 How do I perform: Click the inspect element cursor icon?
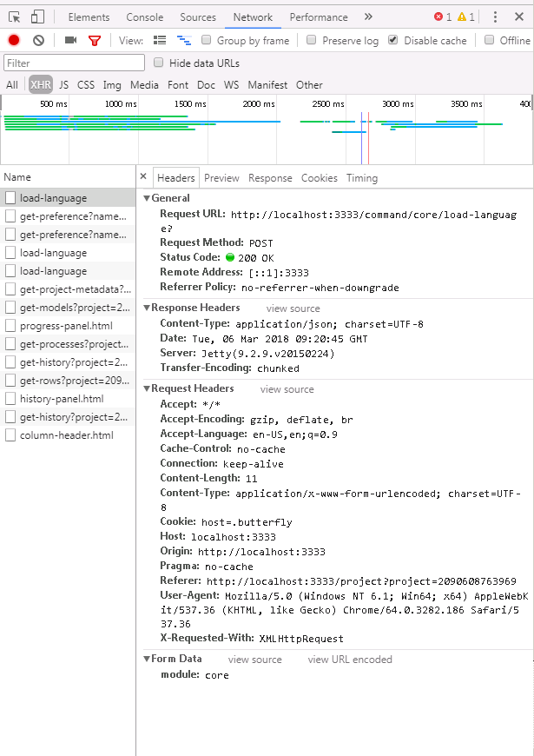[15, 17]
